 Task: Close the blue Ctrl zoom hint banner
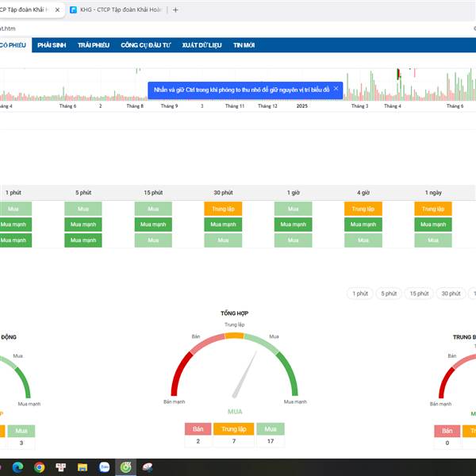click(x=336, y=89)
